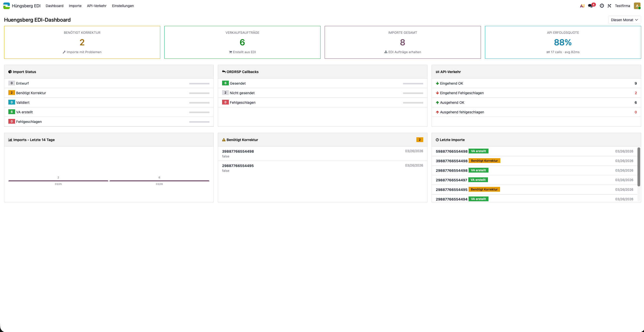
Task: Open Einstellungen from the top navigation
Action: (x=123, y=6)
